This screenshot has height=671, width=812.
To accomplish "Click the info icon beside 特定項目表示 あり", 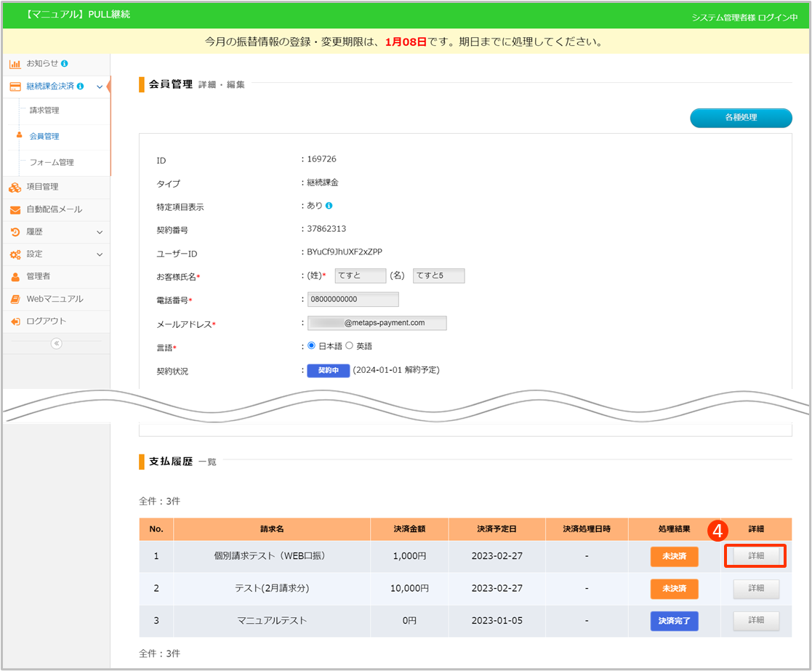I will click(329, 206).
